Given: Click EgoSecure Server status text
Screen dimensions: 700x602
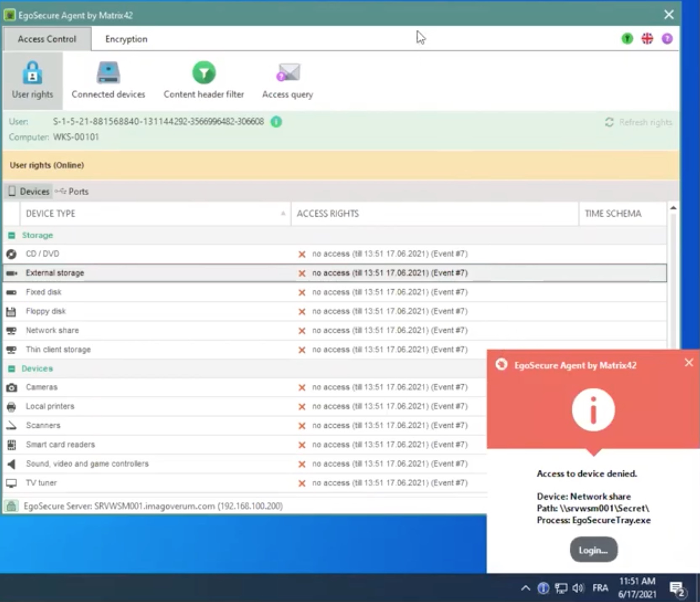Looking at the screenshot, I should 153,506.
